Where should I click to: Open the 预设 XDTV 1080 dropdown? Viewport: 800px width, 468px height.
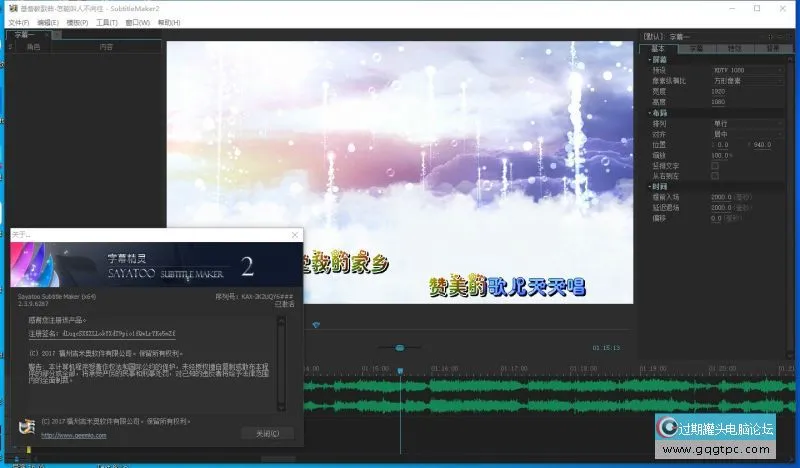click(x=746, y=70)
